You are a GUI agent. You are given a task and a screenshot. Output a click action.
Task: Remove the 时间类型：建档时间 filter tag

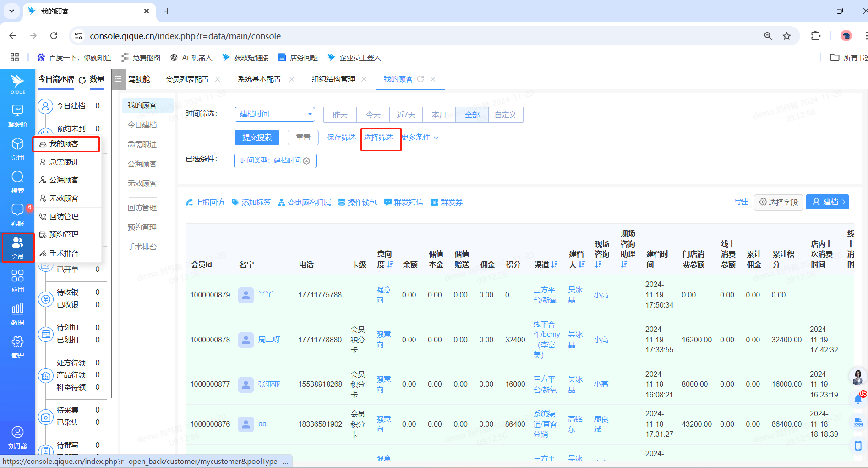tap(307, 161)
